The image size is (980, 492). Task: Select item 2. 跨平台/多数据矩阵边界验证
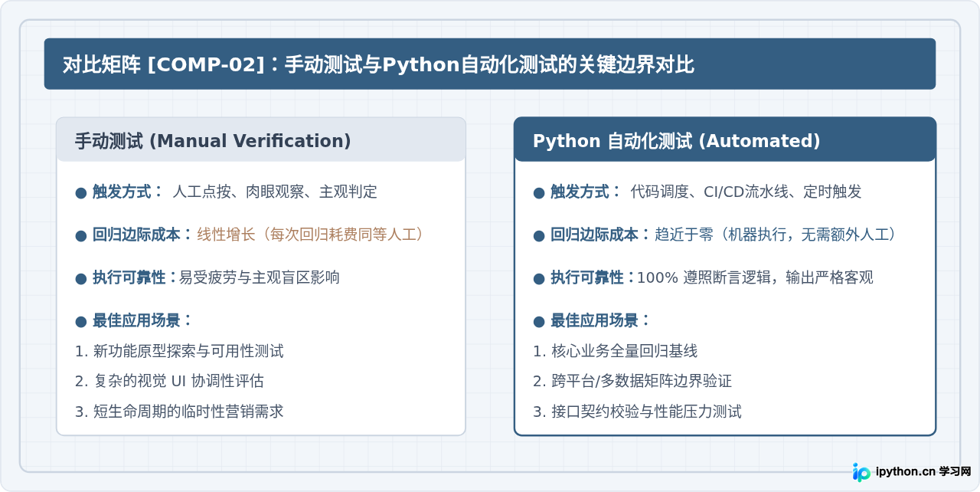632,381
